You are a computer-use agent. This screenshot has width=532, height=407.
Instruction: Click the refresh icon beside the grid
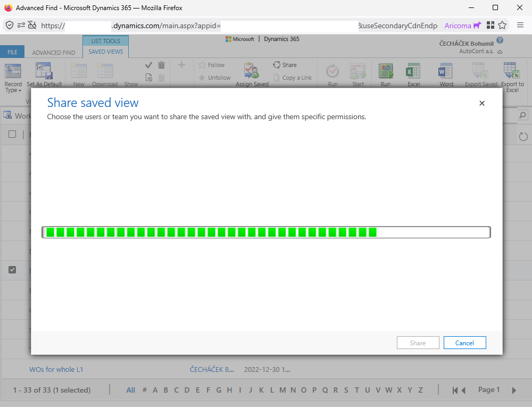[x=523, y=137]
